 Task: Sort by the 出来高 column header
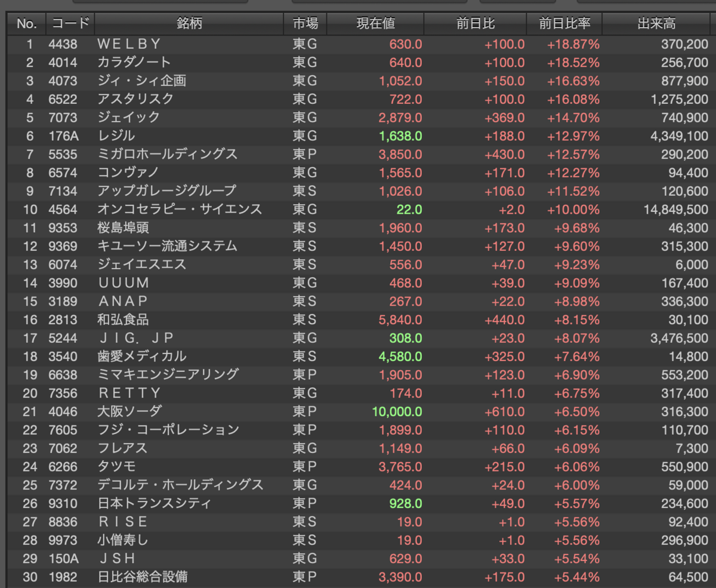(656, 24)
